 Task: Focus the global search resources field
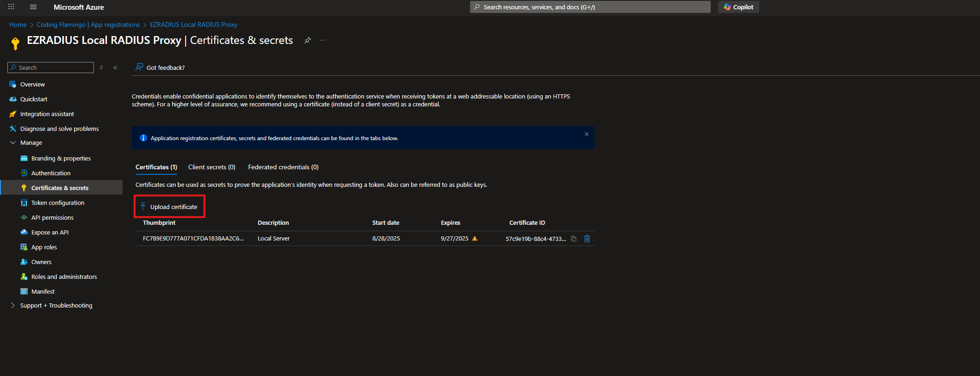point(590,7)
